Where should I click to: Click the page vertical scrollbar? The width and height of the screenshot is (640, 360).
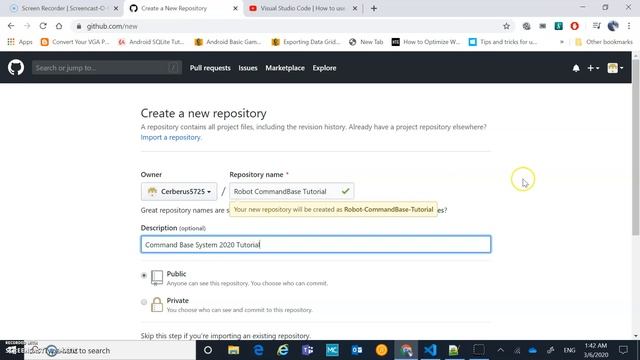(x=636, y=147)
